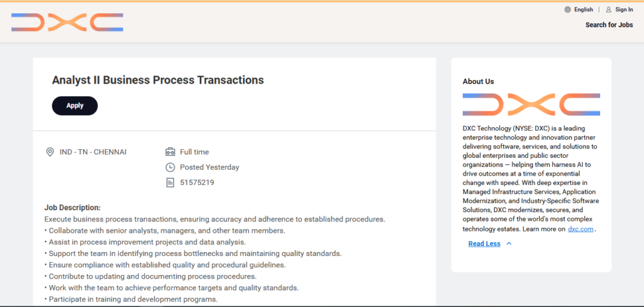Click the About Us heading
This screenshot has width=644, height=307.
[x=478, y=81]
